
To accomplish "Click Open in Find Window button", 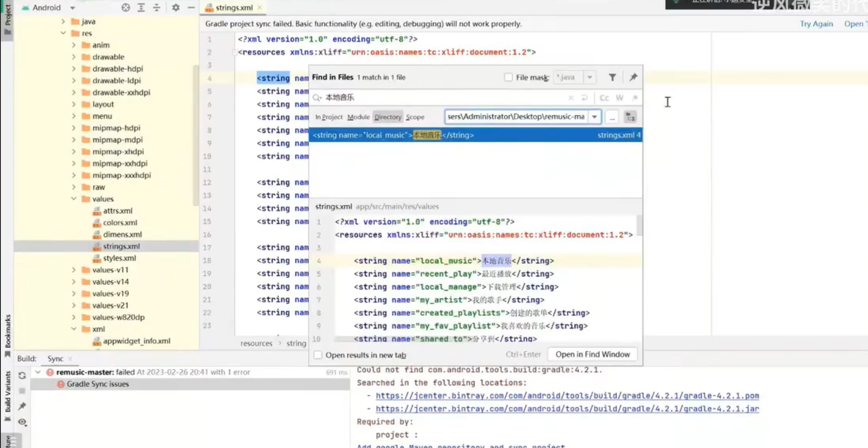I will 592,354.
